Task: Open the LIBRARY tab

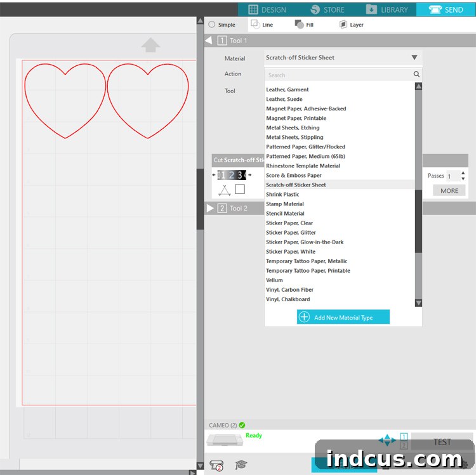Action: pos(387,10)
